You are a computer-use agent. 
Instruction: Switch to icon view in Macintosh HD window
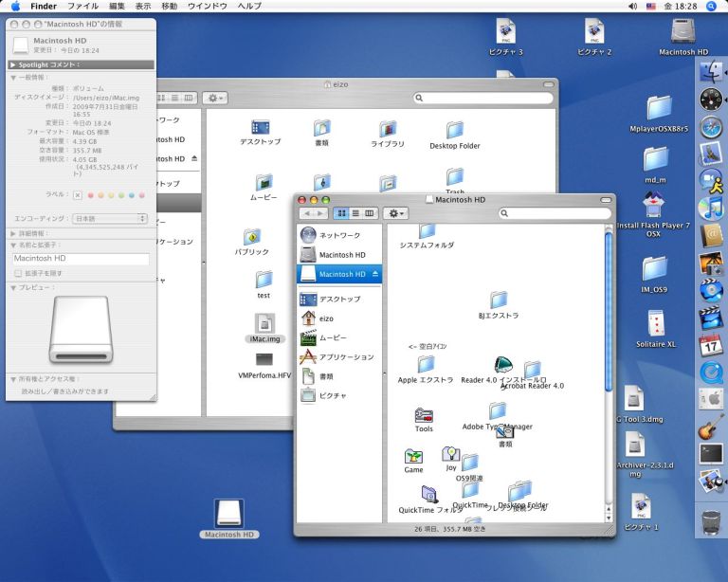coord(341,213)
